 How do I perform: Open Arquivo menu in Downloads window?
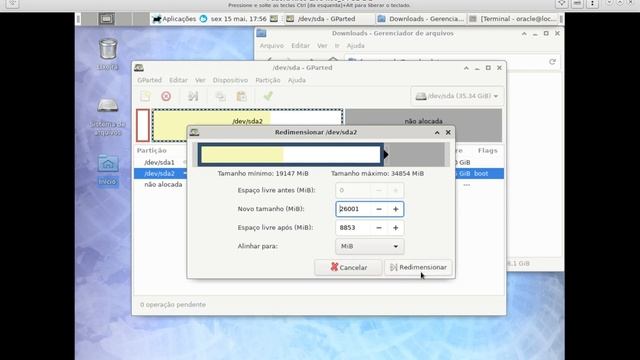click(x=271, y=46)
